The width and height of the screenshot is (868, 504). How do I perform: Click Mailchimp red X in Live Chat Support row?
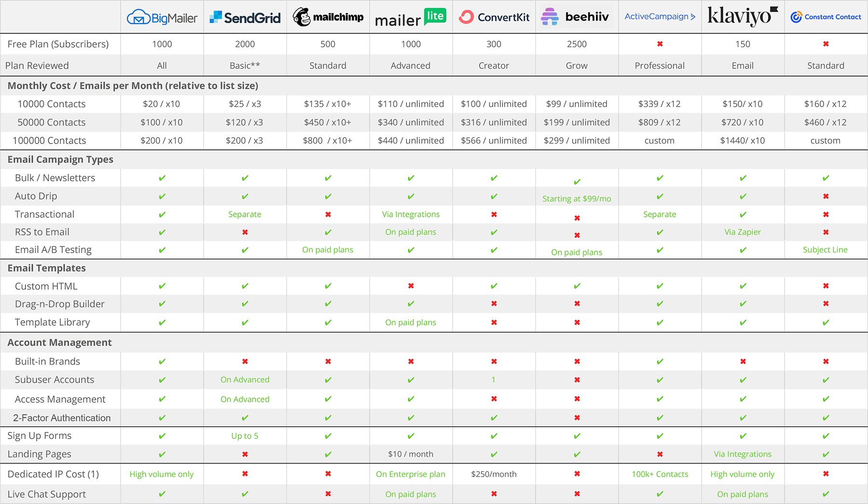pos(328,494)
